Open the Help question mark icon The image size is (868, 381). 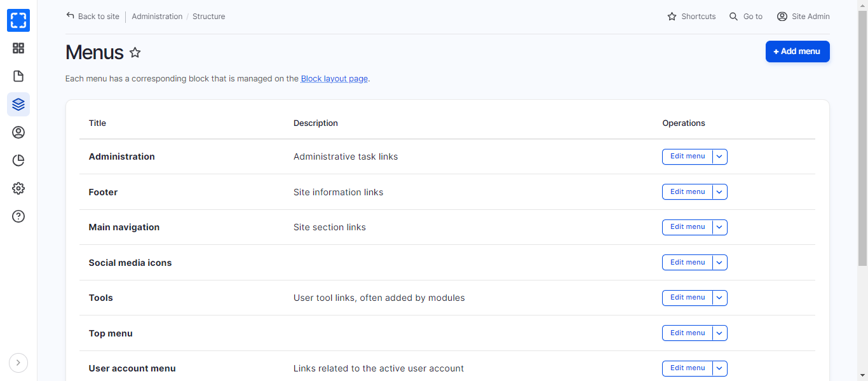(18, 216)
